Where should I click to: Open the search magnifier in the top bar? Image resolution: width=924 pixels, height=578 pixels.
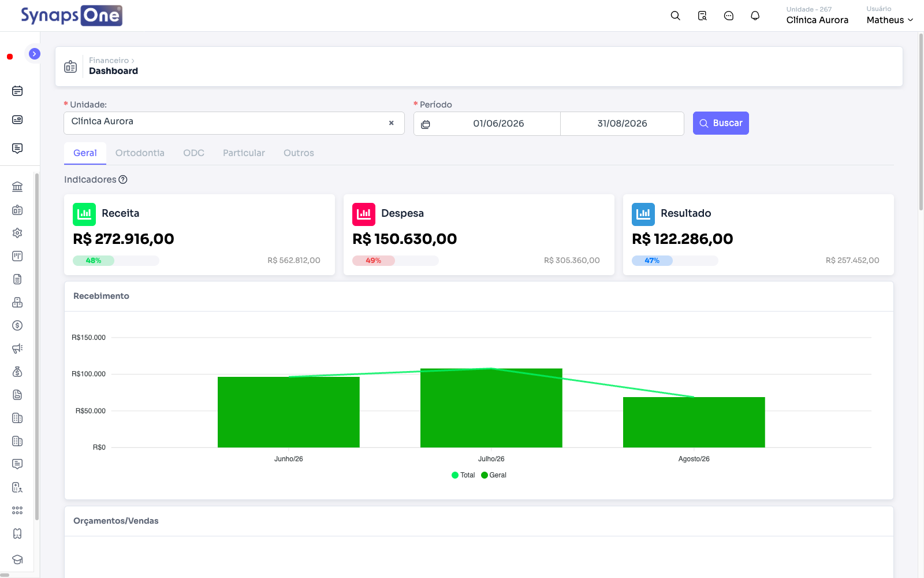[675, 16]
